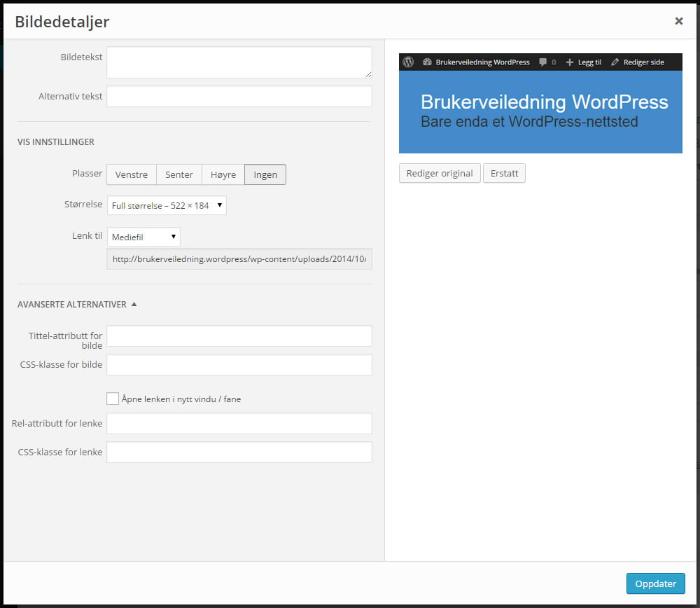Click the VIS INNSTILLINGER heading text
Viewport: 700px width, 608px height.
coord(56,142)
